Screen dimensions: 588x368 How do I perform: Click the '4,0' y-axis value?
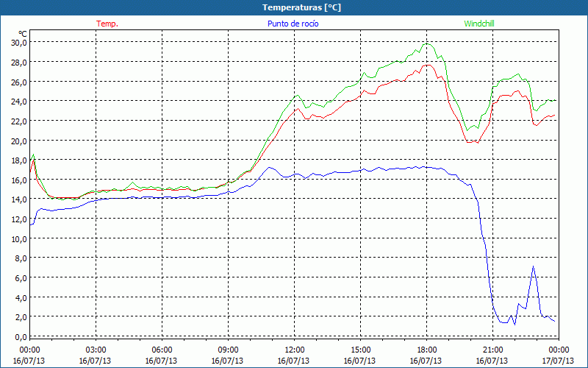21,298
